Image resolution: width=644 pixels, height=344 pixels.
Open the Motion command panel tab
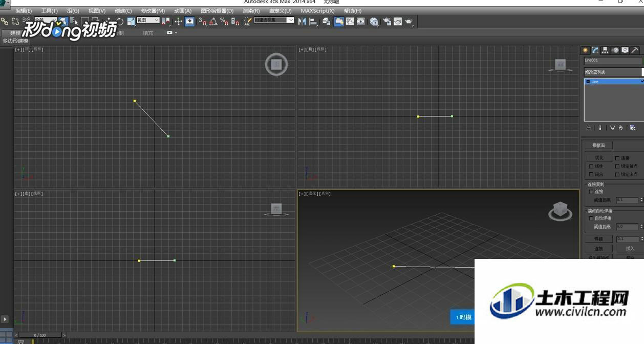(615, 50)
